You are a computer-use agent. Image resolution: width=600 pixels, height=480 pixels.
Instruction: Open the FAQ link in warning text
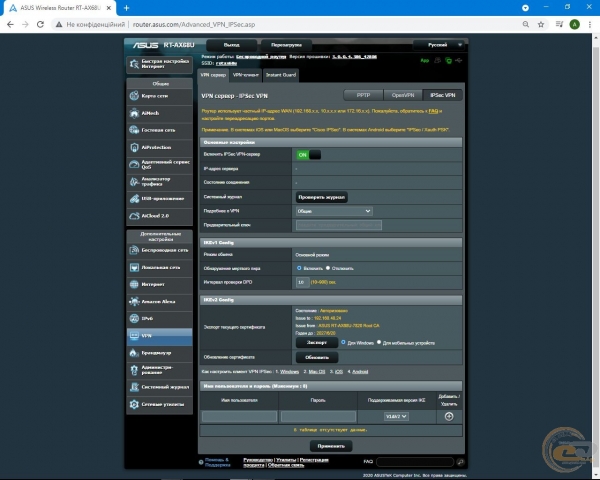point(433,111)
